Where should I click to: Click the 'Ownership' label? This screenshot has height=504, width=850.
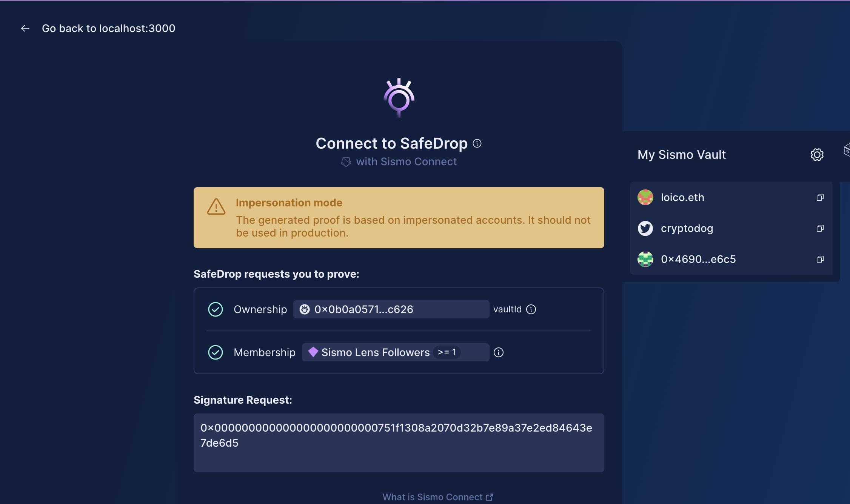260,309
